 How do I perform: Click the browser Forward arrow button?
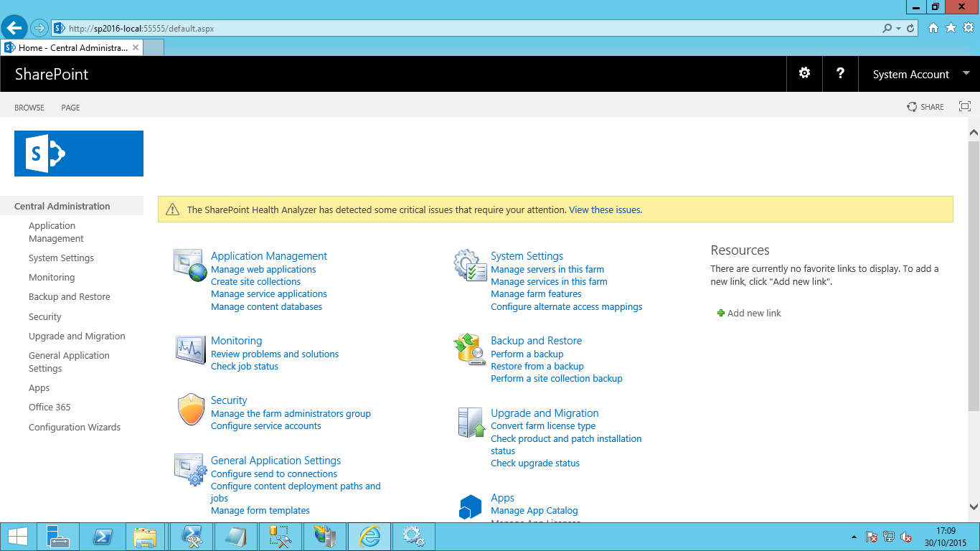(39, 28)
